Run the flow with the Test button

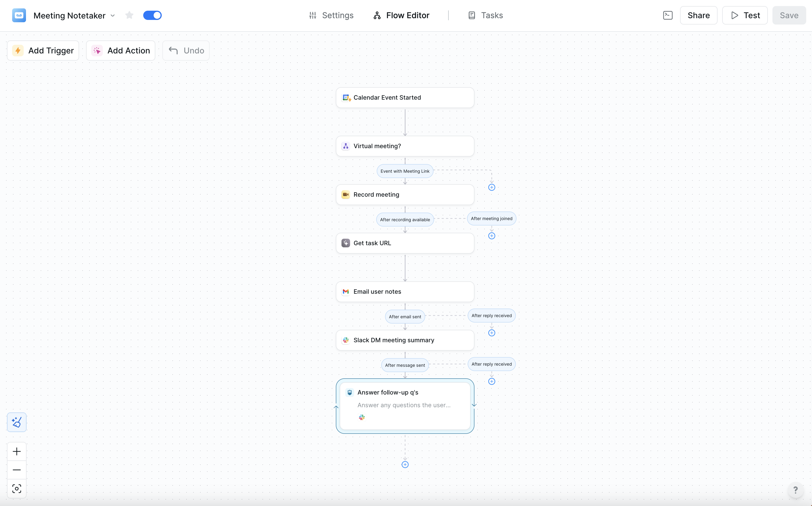744,15
